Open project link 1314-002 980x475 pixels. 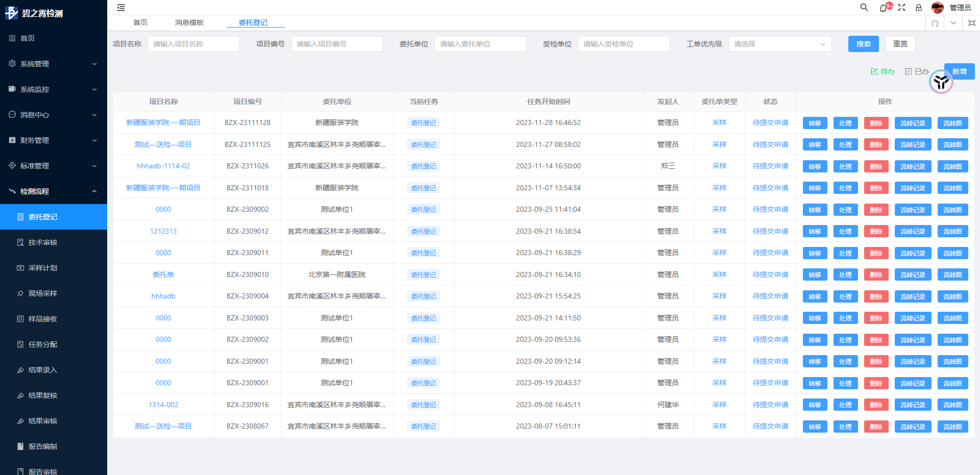coord(163,405)
